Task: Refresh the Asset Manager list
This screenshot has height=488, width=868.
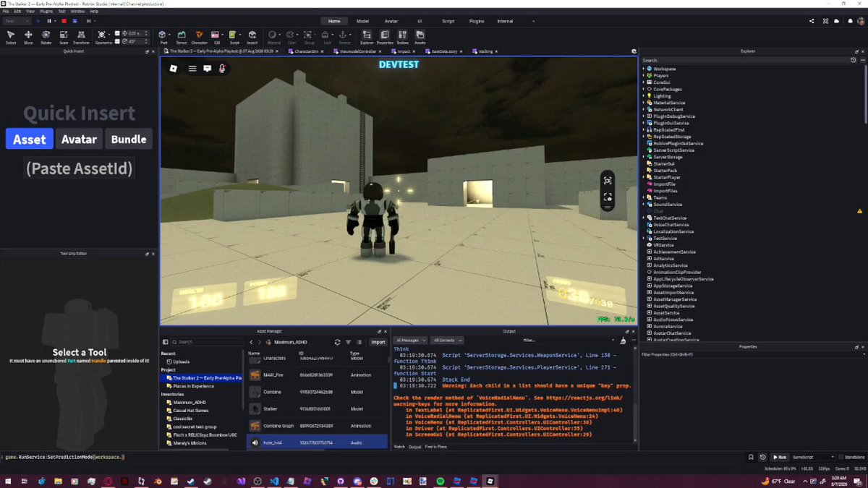Action: point(337,342)
